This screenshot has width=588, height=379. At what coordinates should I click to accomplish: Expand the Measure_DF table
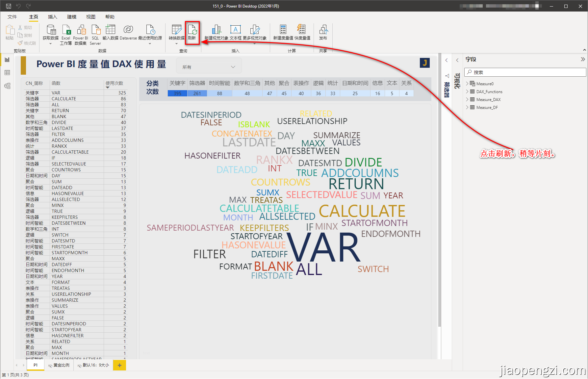pos(467,107)
